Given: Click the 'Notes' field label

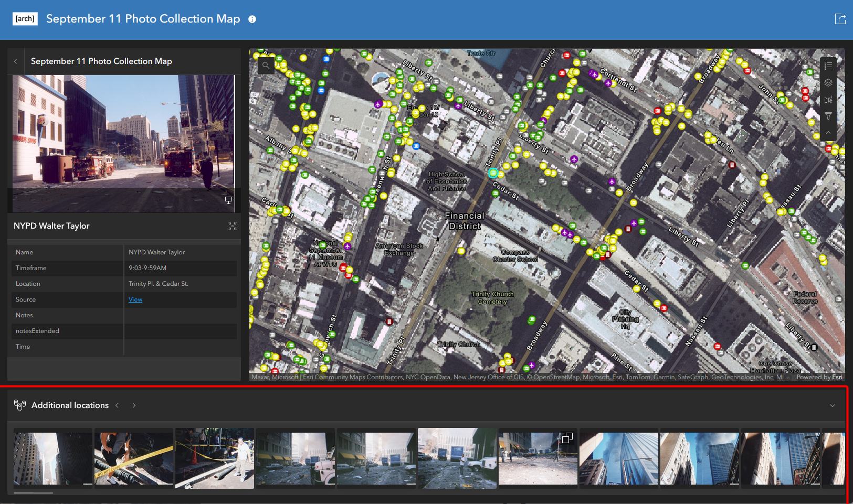Looking at the screenshot, I should coord(24,315).
